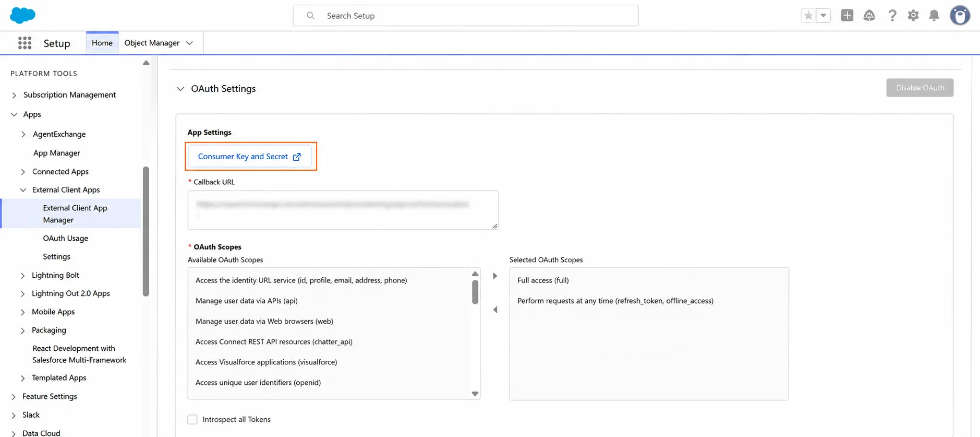Click the Available Scopes scroll down arrow
980x437 pixels.
click(x=475, y=394)
